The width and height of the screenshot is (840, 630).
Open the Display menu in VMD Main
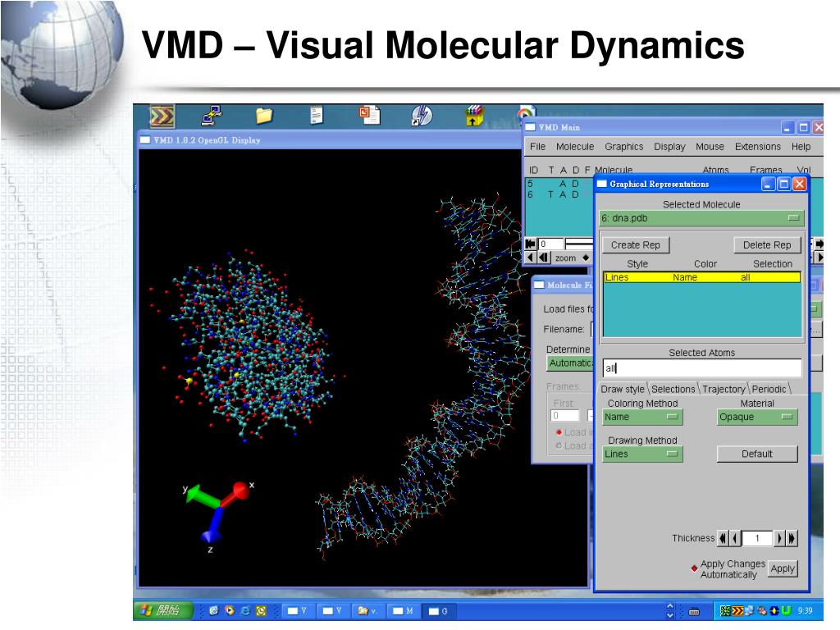[669, 147]
